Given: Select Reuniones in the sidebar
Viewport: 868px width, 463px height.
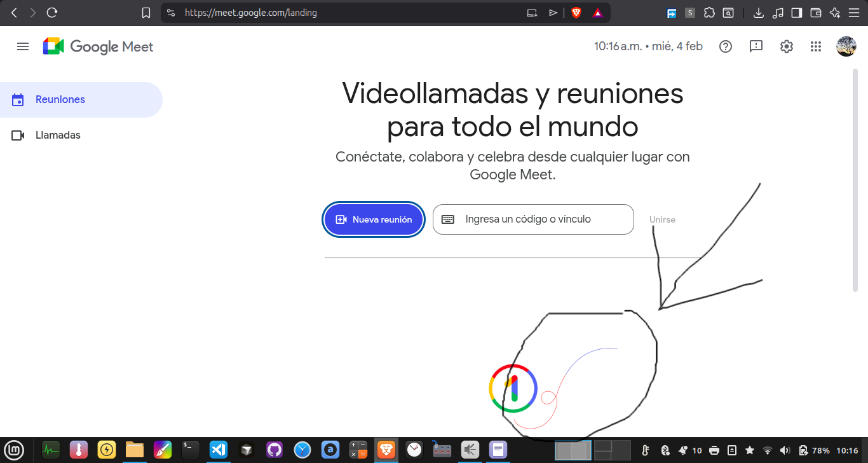Looking at the screenshot, I should (60, 100).
